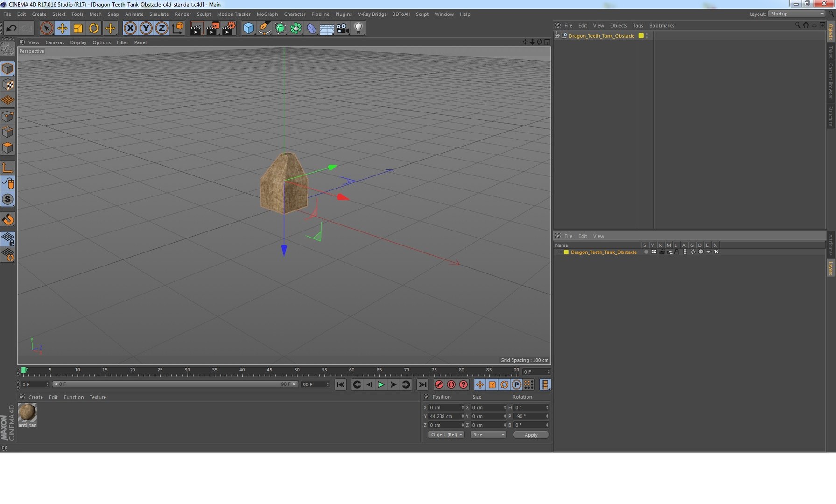Click Render to Picture Viewer icon
The height and width of the screenshot is (504, 836).
pyautogui.click(x=213, y=28)
